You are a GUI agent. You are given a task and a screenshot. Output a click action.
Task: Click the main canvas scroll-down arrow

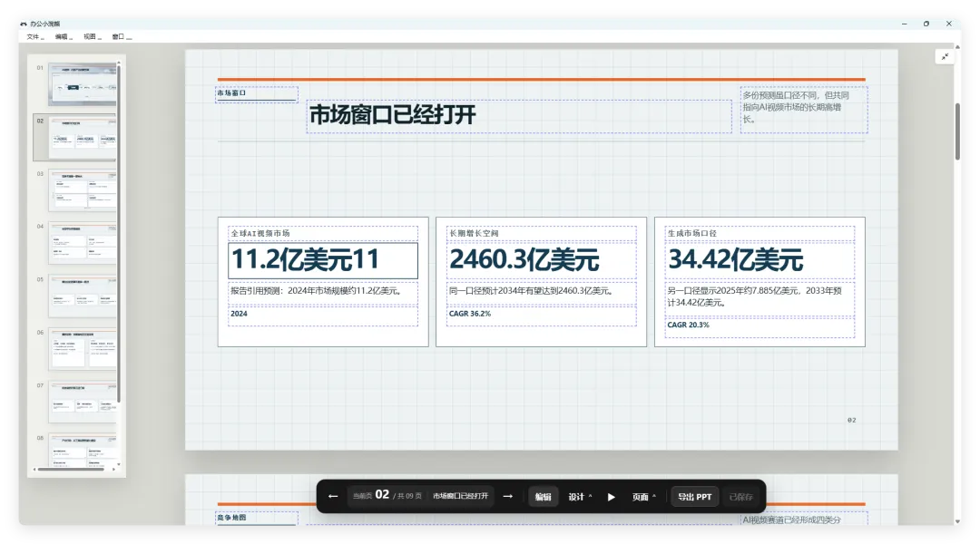click(x=957, y=521)
